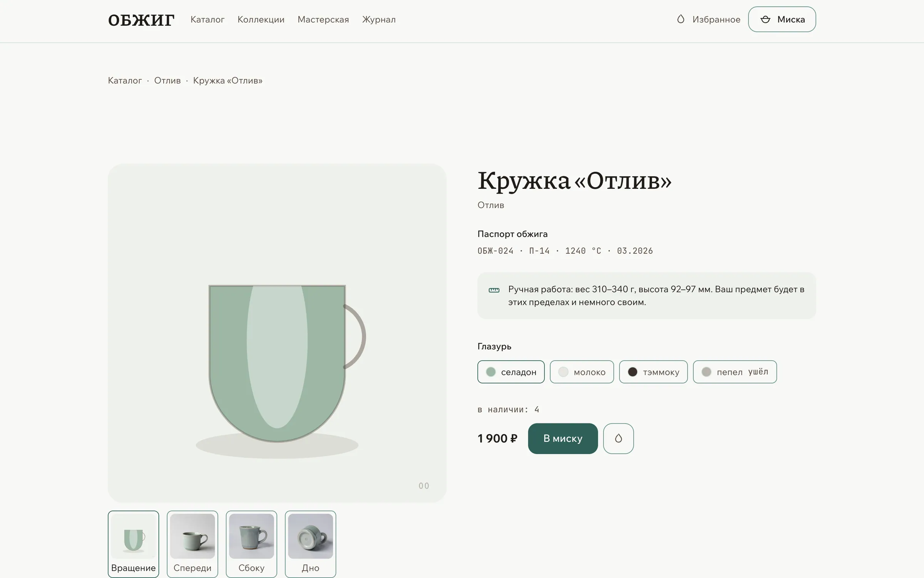Navigate to Каталог breadcrumb
The height and width of the screenshot is (578, 924).
(125, 81)
